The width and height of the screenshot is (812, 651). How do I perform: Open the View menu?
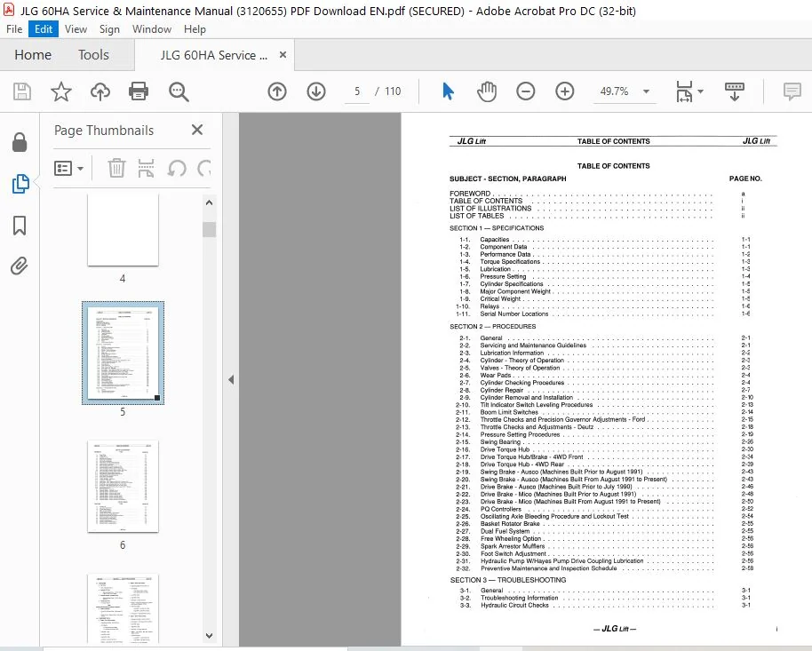76,29
